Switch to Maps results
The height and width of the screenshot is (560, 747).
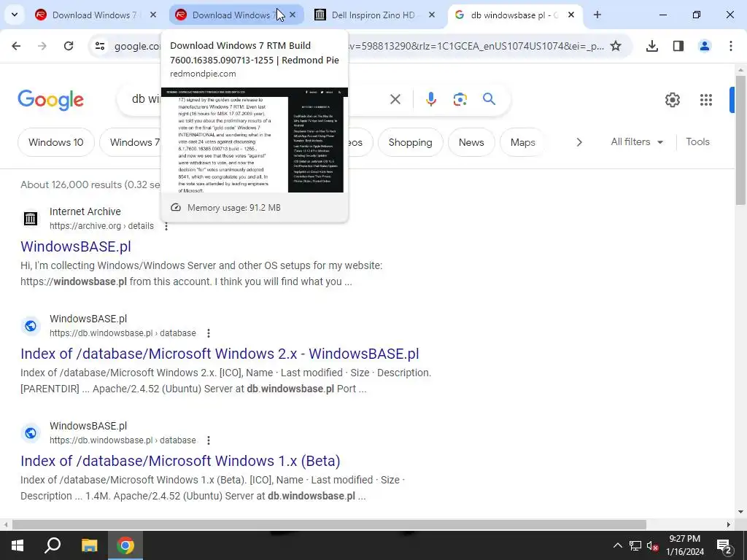coord(522,142)
